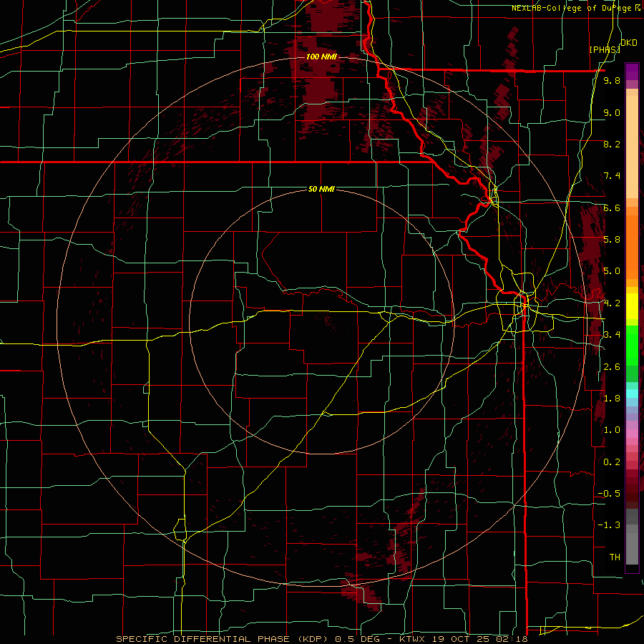644x644 pixels.
Task: Pick the gray swatch at the bottom of the color bar
Action: click(632, 548)
